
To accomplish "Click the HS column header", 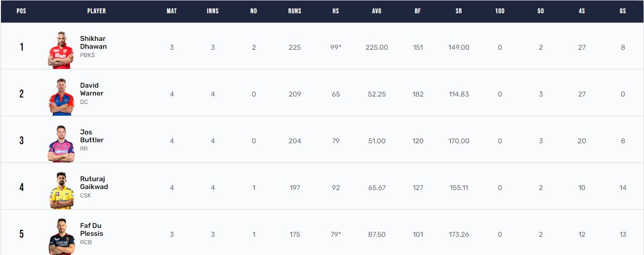I will tap(336, 11).
